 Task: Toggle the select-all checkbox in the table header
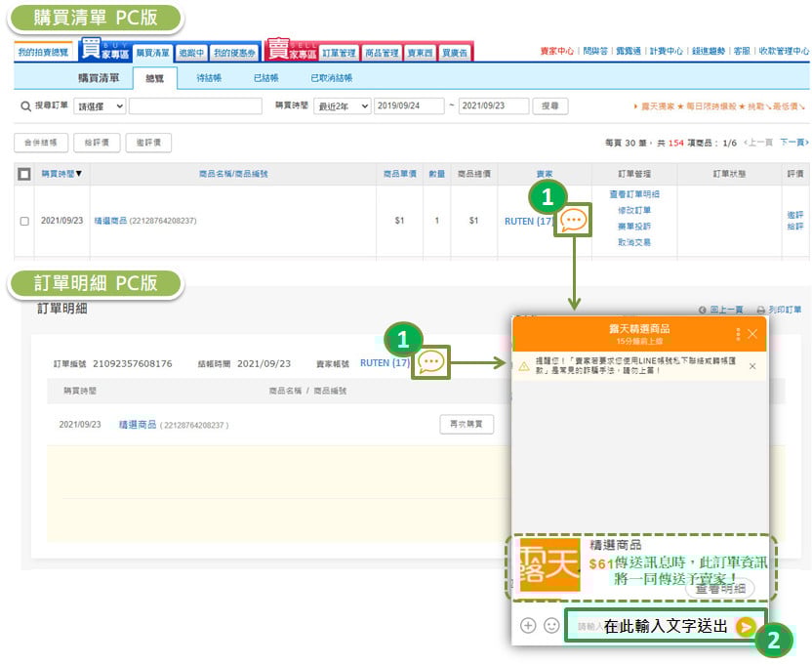[24, 174]
